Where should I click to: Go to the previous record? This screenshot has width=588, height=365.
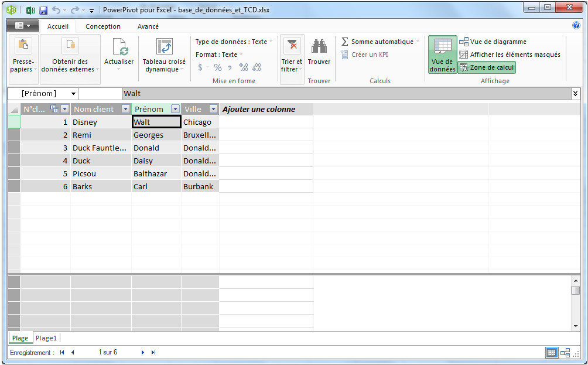pyautogui.click(x=73, y=352)
